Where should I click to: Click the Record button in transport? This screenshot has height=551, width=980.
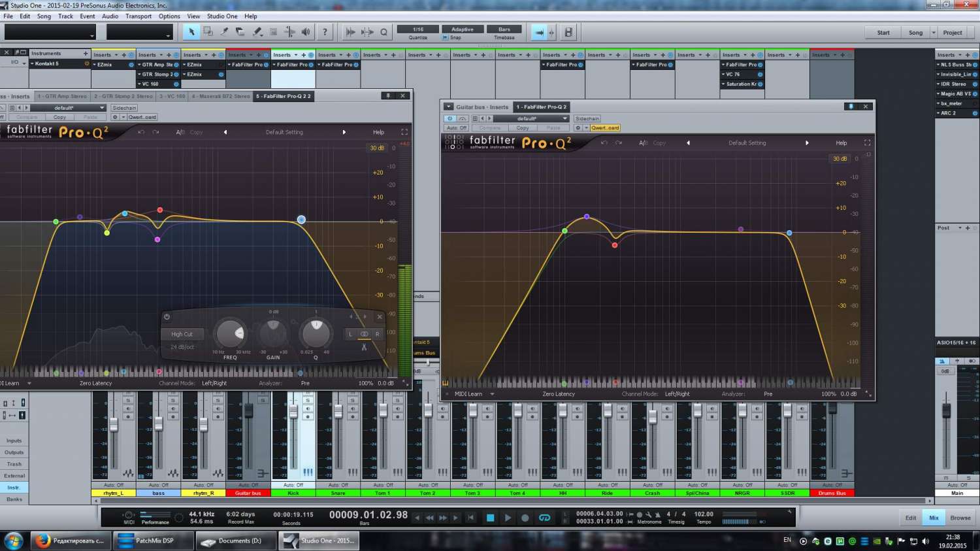point(525,518)
